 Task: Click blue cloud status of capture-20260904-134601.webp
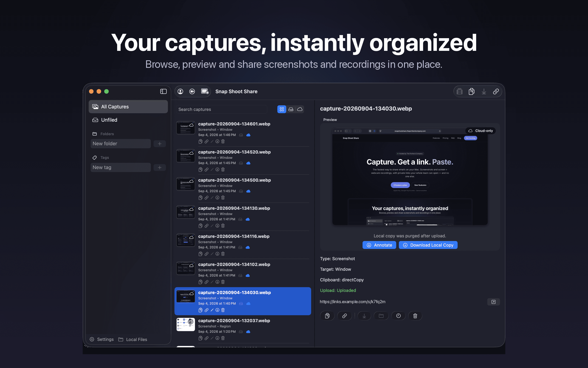pos(248,135)
